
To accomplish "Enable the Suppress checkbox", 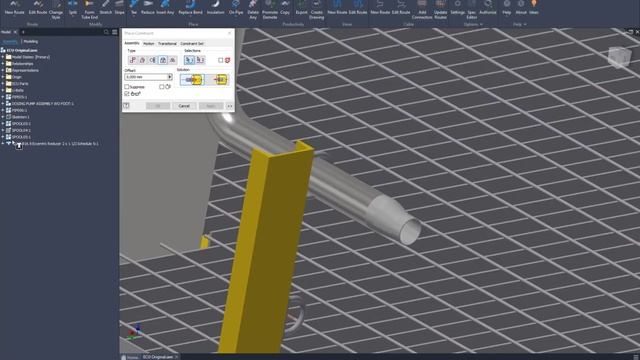I will click(x=127, y=87).
